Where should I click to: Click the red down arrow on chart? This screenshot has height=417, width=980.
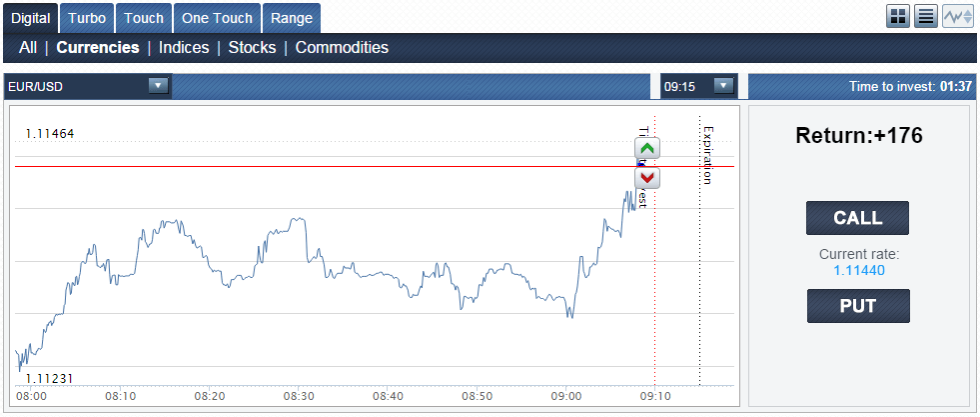click(647, 178)
